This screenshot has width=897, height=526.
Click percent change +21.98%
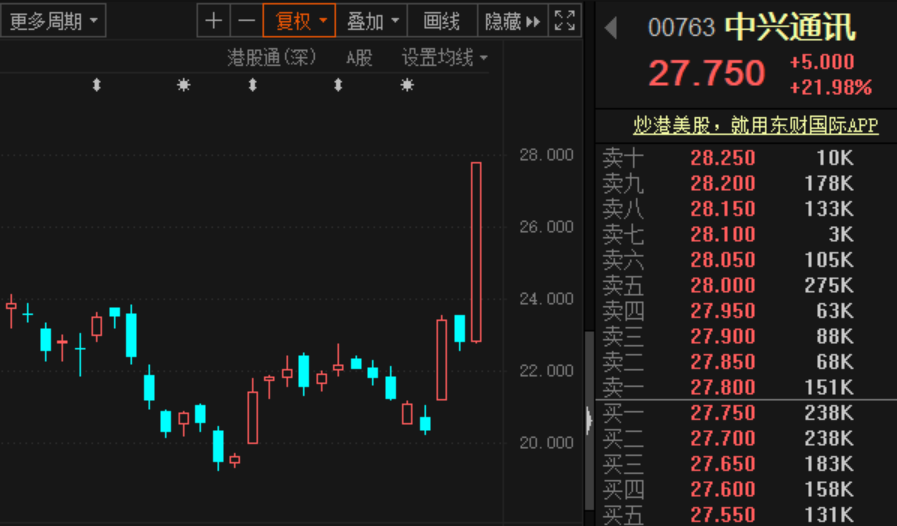click(x=831, y=87)
